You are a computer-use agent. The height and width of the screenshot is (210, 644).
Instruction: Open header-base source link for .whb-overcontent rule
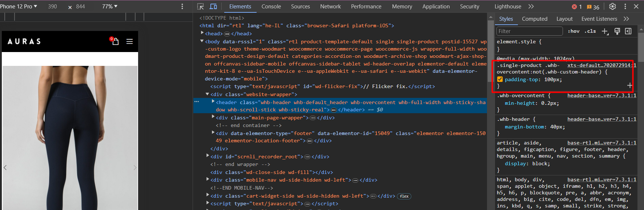[x=602, y=95]
